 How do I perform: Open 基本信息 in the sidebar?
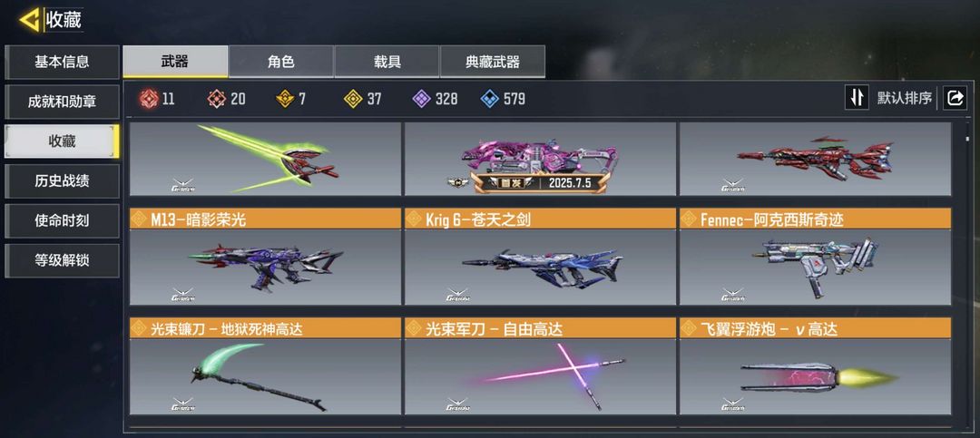pos(62,62)
